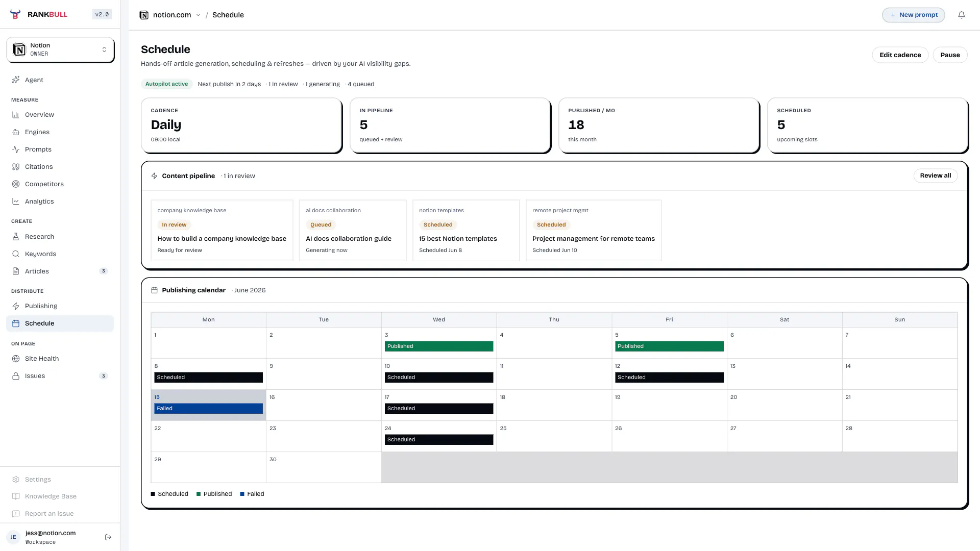980x551 pixels.
Task: Open the Overview menu item
Action: click(60, 115)
